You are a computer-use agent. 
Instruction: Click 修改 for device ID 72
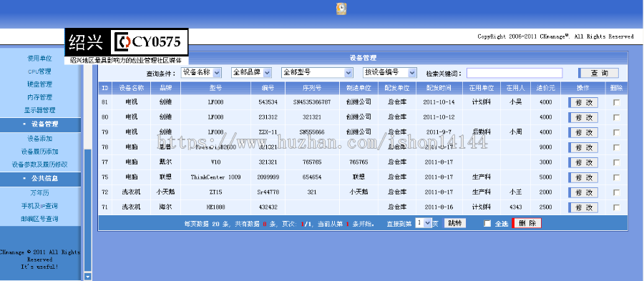(x=583, y=192)
